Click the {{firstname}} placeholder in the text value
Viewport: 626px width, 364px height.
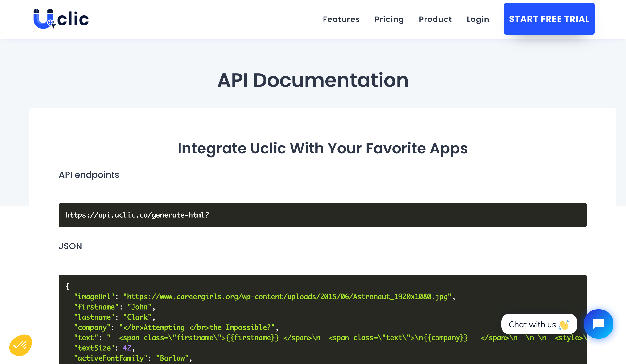click(252, 338)
